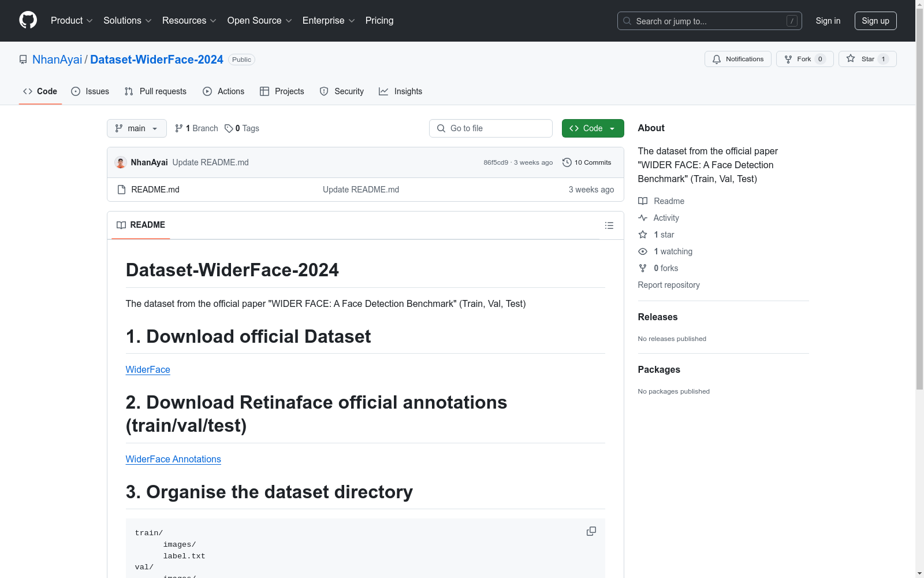This screenshot has width=924, height=578.
Task: Open the Dataset-WiderFace-2024 repository link
Action: click(x=157, y=60)
